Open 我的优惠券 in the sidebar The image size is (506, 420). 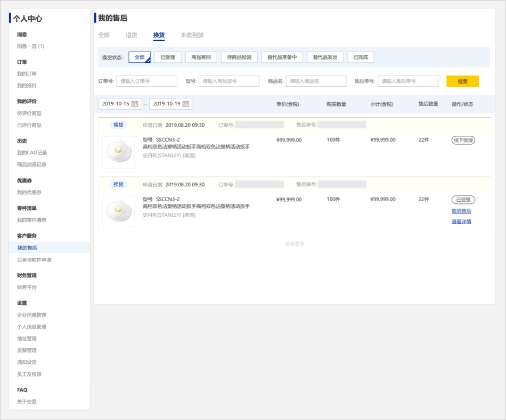point(29,193)
